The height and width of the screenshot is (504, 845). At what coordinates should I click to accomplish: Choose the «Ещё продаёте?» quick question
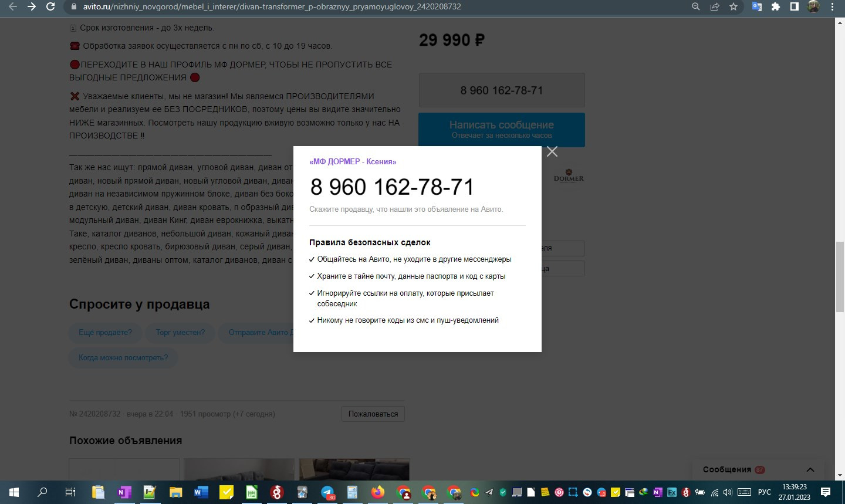[x=106, y=333]
